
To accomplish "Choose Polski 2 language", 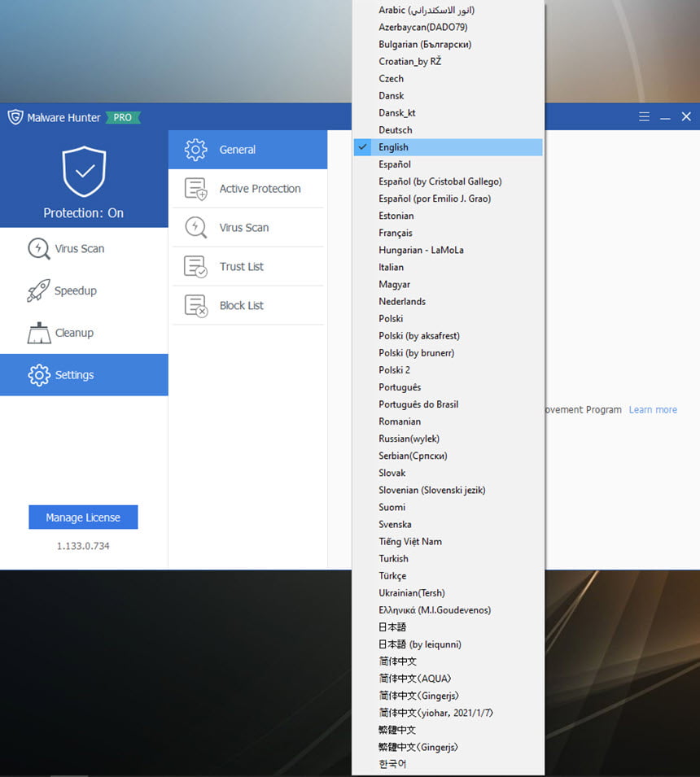I will point(448,370).
